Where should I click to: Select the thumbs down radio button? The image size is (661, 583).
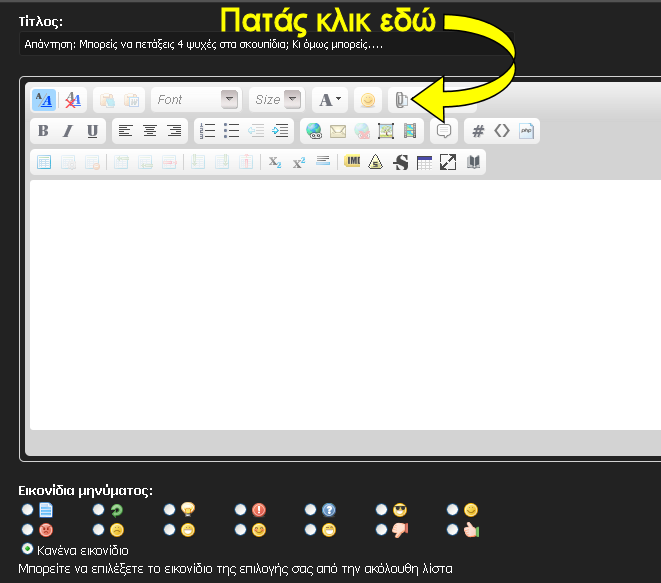[381, 529]
